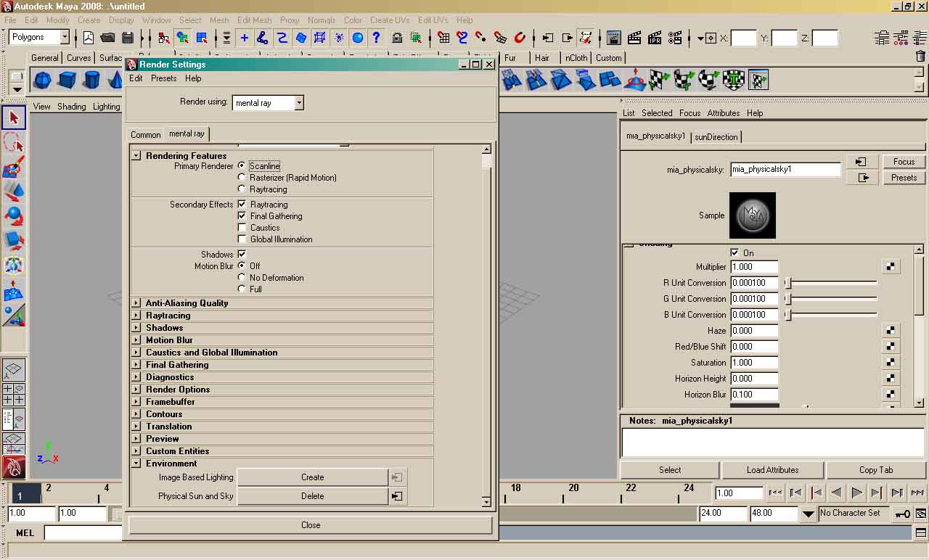The width and height of the screenshot is (929, 560).
Task: Select the arrow Select tool in toolbox
Action: click(14, 118)
